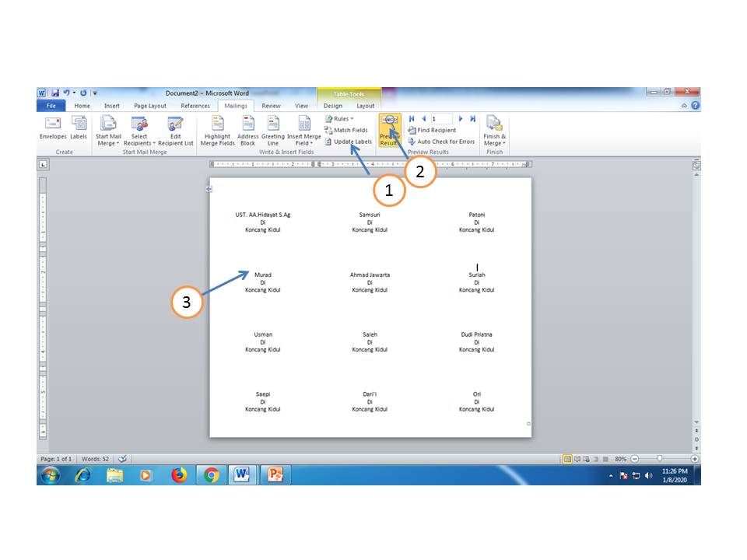Switch to the Insert tab
Viewport: 747px width, 560px height.
[x=112, y=106]
